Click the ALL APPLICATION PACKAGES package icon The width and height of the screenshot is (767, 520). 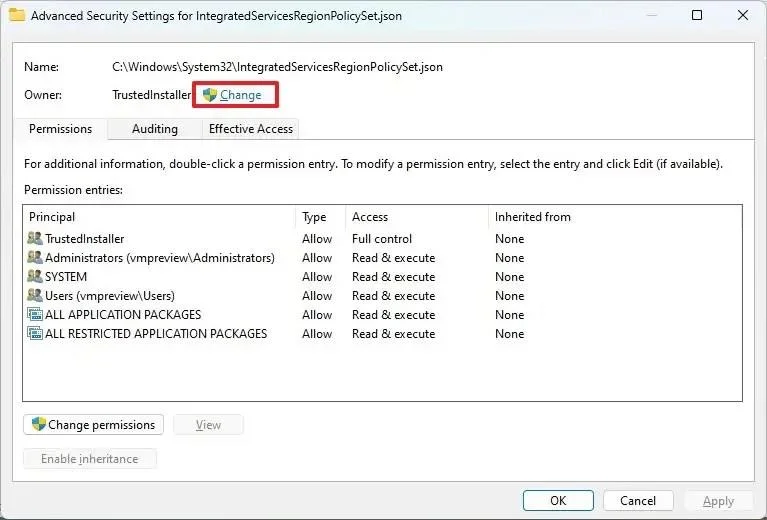click(x=35, y=315)
